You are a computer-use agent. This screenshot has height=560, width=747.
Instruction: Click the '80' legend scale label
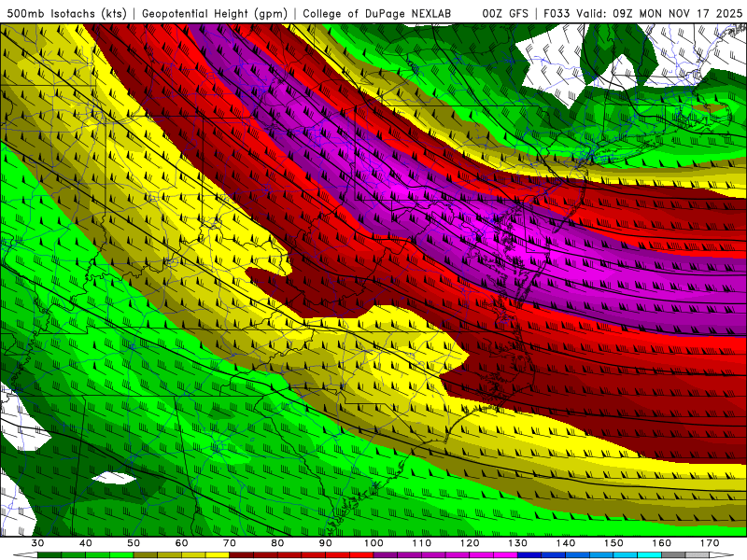pyautogui.click(x=277, y=543)
